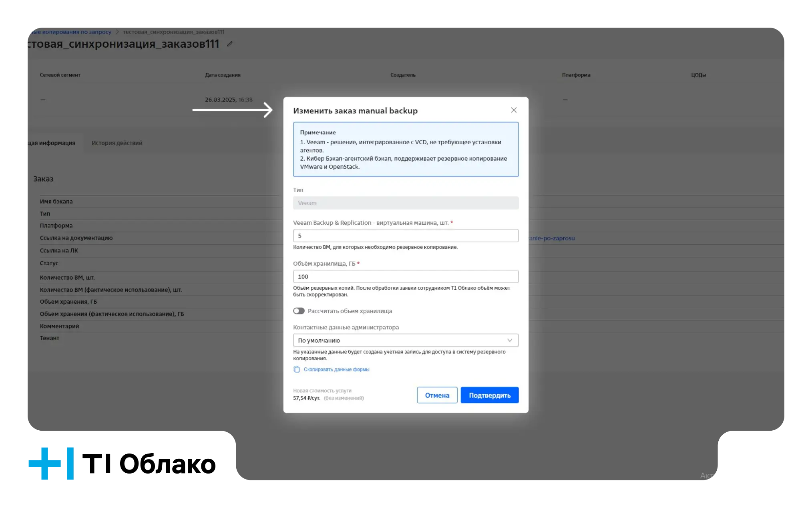Click the 'Тенант' row label
Viewport: 812px width, 508px height.
click(49, 338)
